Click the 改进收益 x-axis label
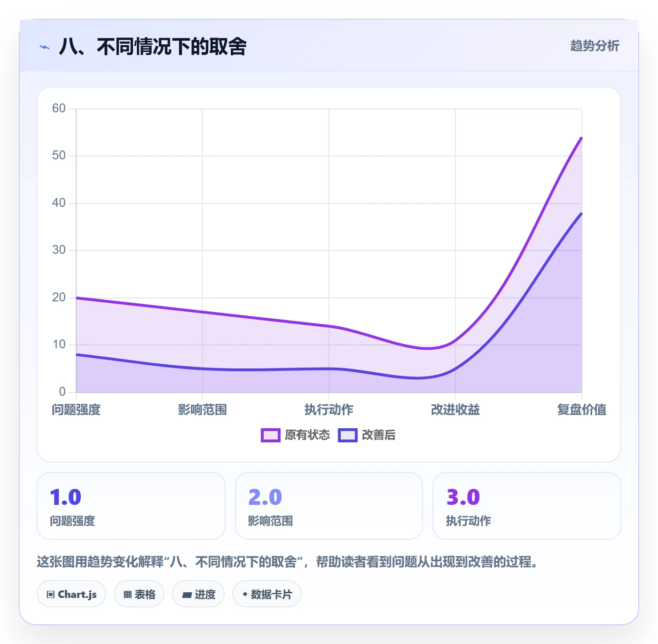The height and width of the screenshot is (644, 658). click(455, 410)
